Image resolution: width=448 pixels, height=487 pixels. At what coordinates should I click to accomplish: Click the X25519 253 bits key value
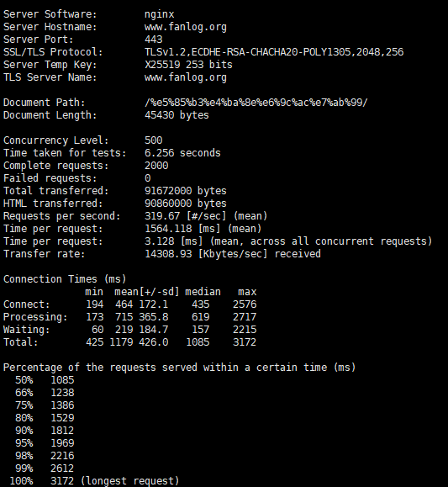click(x=188, y=65)
